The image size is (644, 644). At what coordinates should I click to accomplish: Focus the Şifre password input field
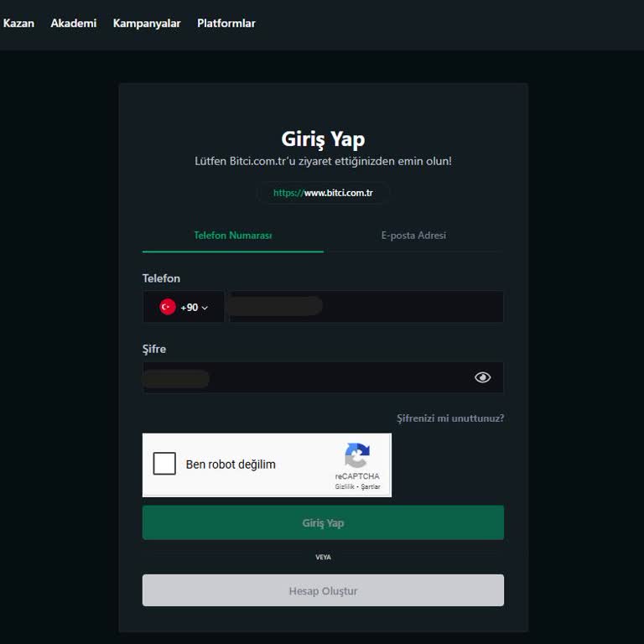tap(323, 377)
